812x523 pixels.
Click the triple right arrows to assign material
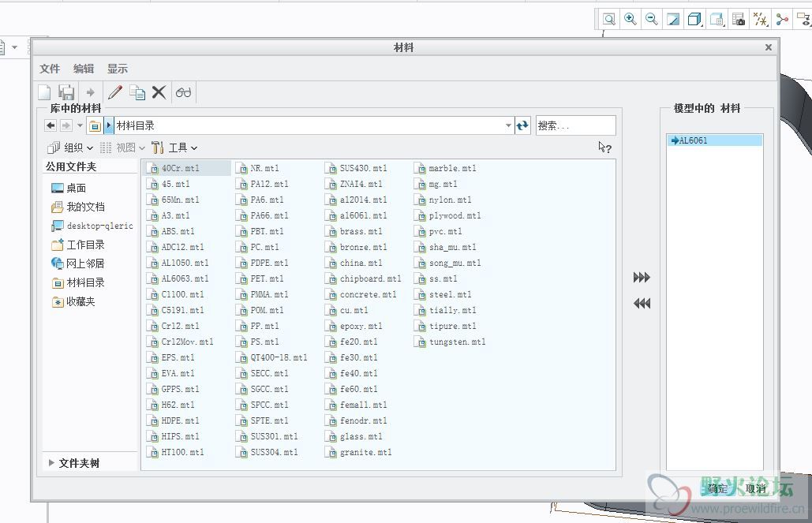[642, 278]
